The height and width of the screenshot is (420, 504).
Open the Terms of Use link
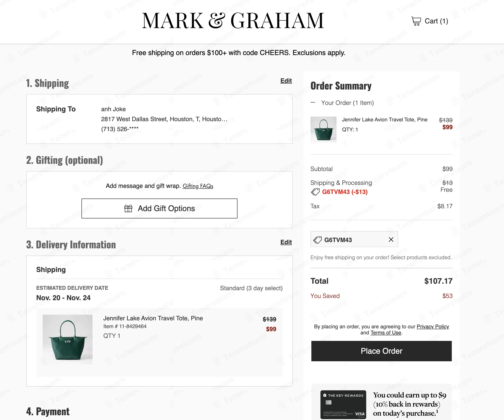pyautogui.click(x=386, y=333)
